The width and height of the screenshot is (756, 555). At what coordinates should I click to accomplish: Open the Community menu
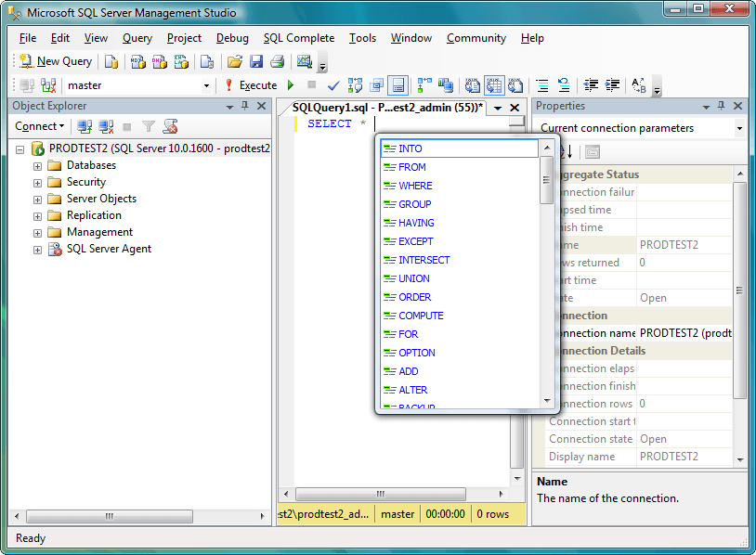(x=476, y=38)
